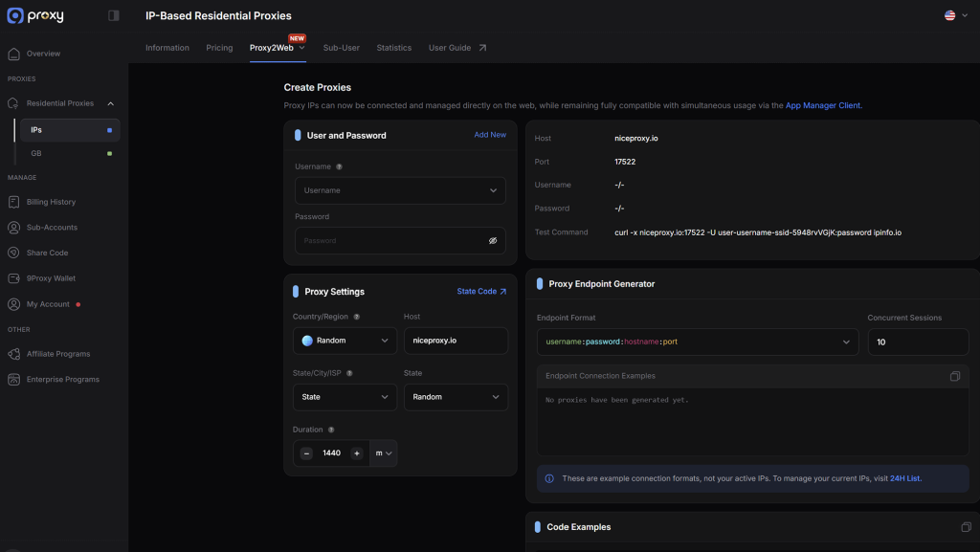The height and width of the screenshot is (552, 980).
Task: Expand the Endpoint Format dropdown
Action: pos(698,342)
